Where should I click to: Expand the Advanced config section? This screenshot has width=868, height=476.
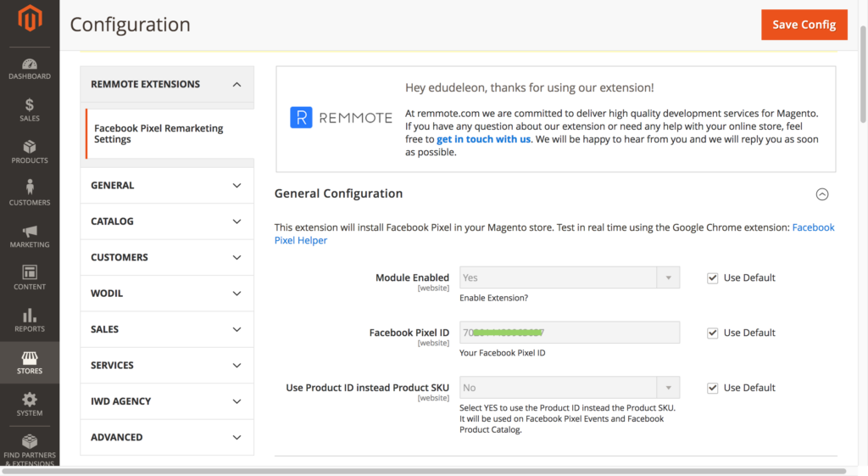point(167,437)
